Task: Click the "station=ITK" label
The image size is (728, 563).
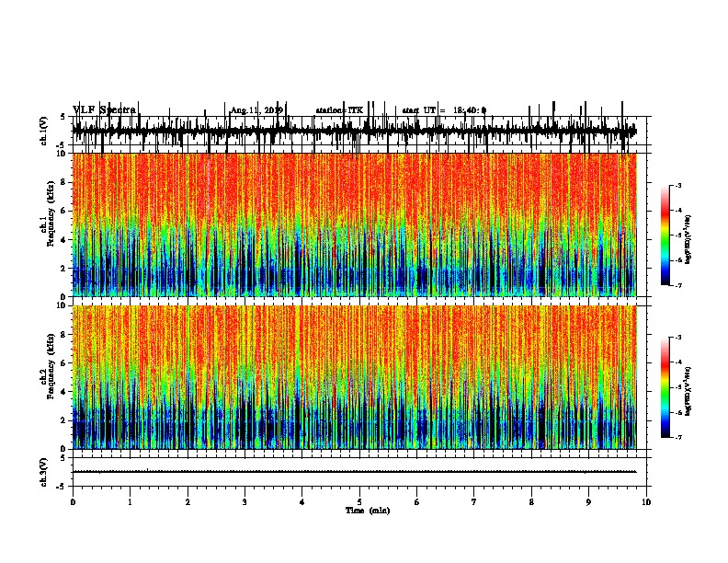Action: pos(339,110)
